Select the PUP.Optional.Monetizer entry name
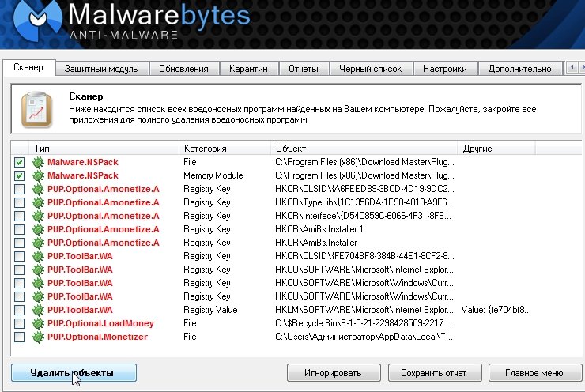 [x=97, y=337]
